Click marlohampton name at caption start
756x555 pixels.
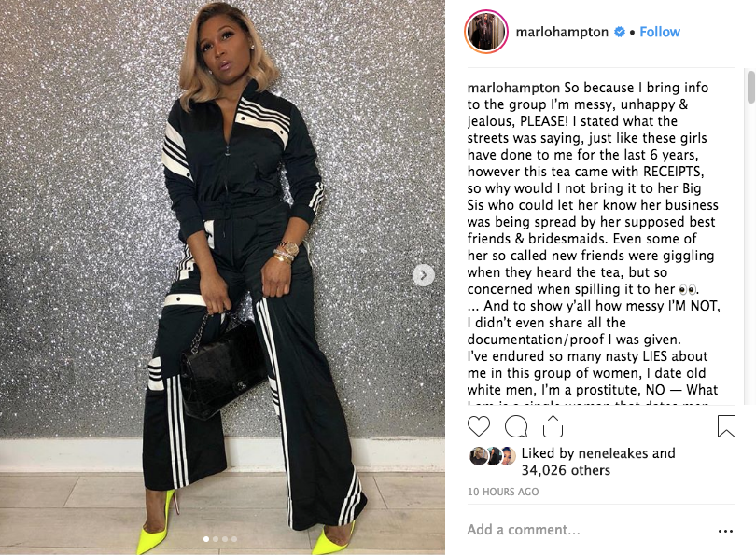tap(513, 88)
